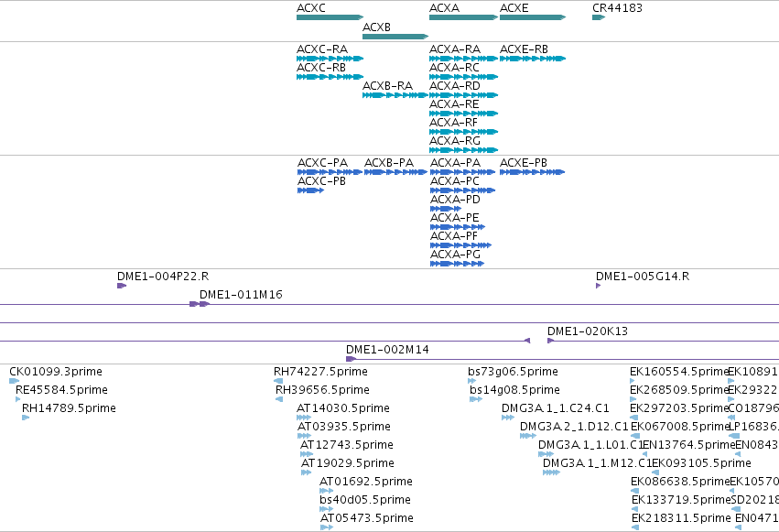Select the EK297203.5prime EST arrow
The height and width of the screenshot is (532, 779).
coord(634,418)
